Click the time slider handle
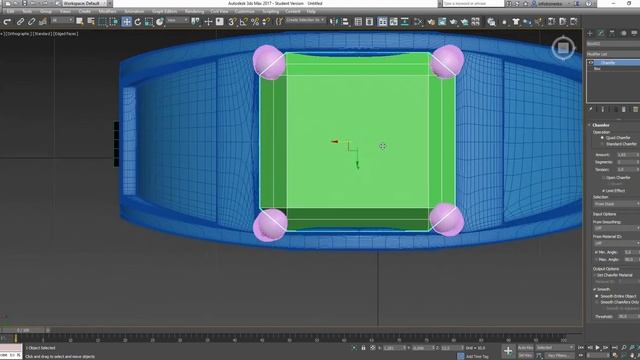Screen dimensions: 640x360 click(22, 330)
